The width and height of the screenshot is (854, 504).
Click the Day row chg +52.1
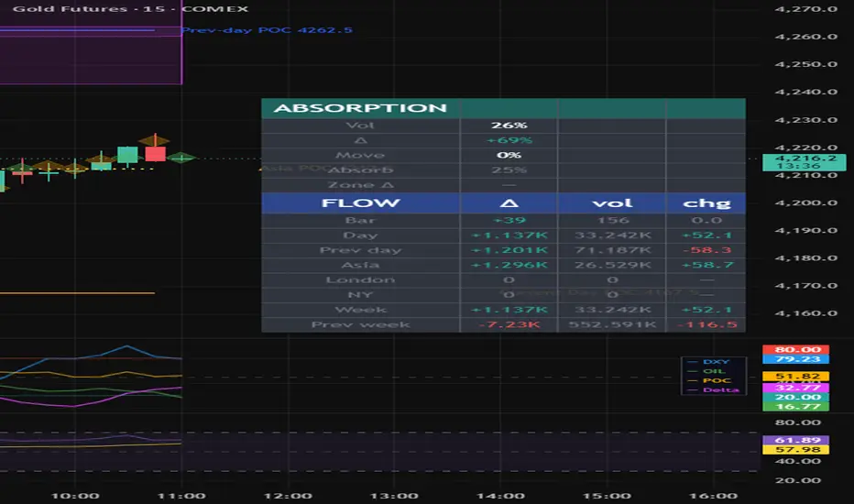(706, 236)
